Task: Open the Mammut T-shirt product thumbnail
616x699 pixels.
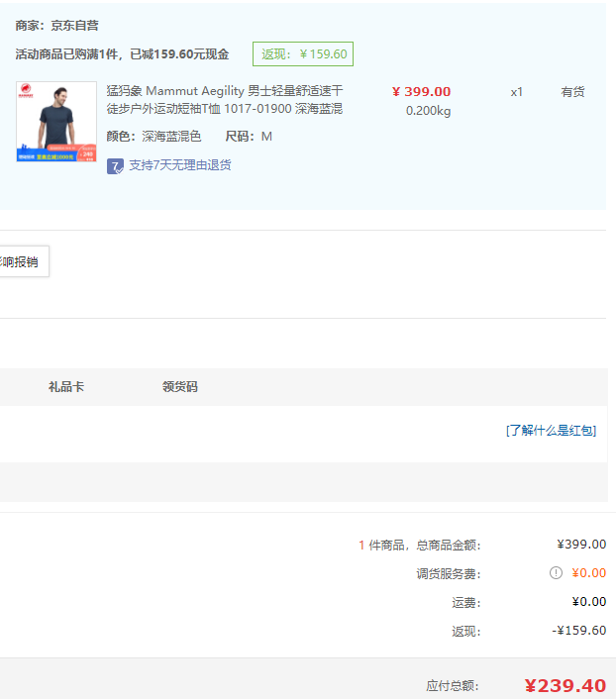Action: [56, 122]
